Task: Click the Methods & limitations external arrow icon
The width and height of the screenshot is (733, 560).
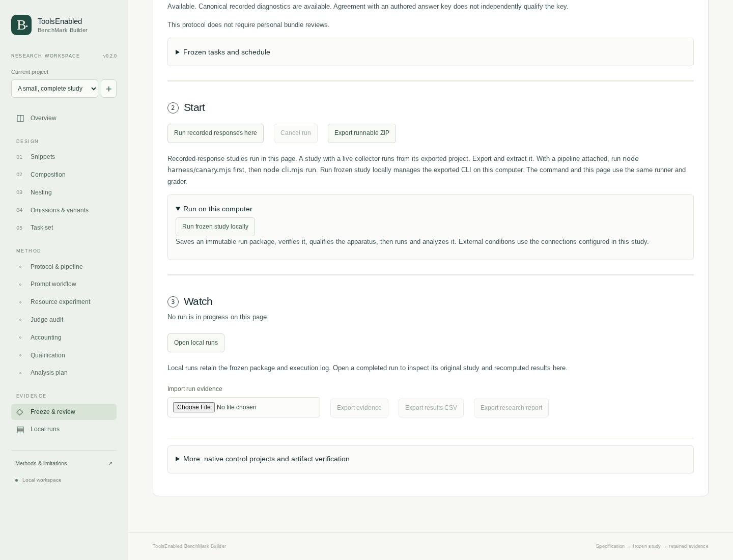Action: pyautogui.click(x=110, y=463)
